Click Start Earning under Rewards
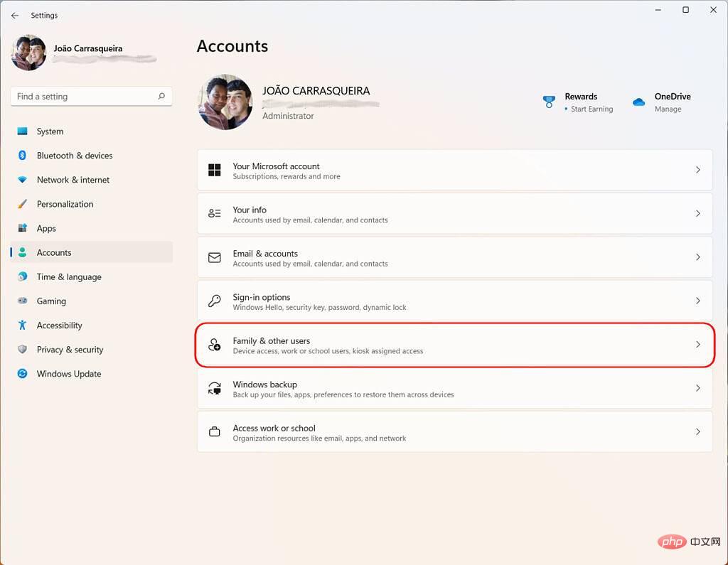 point(591,109)
